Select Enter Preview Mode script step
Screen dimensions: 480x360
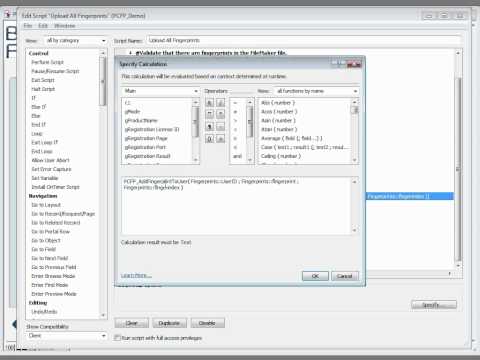click(x=54, y=294)
